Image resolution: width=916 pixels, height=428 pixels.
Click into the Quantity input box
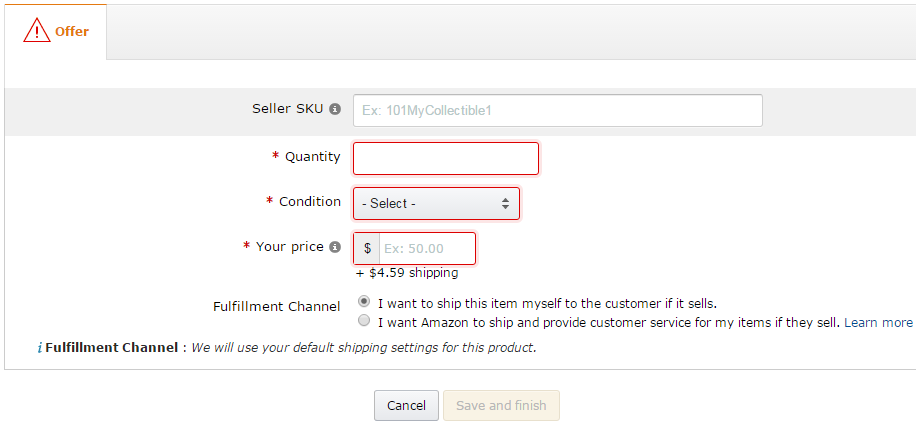point(446,158)
